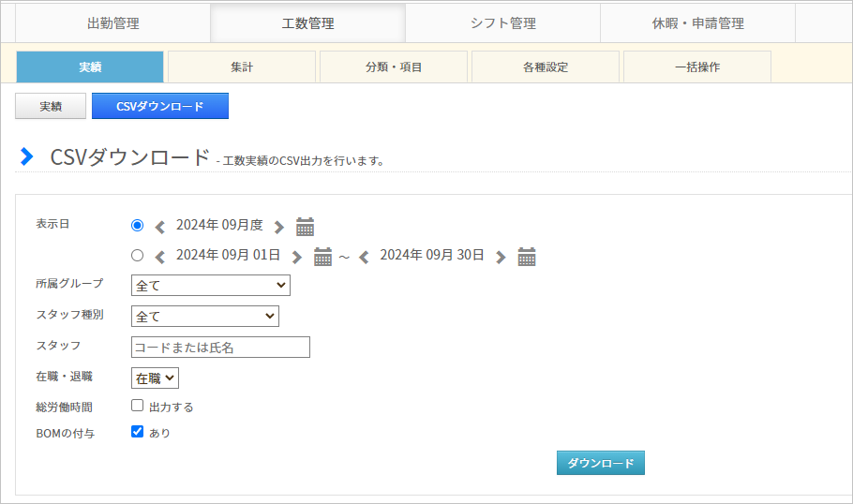
Task: Open the 集計 sub-tab
Action: 242,67
